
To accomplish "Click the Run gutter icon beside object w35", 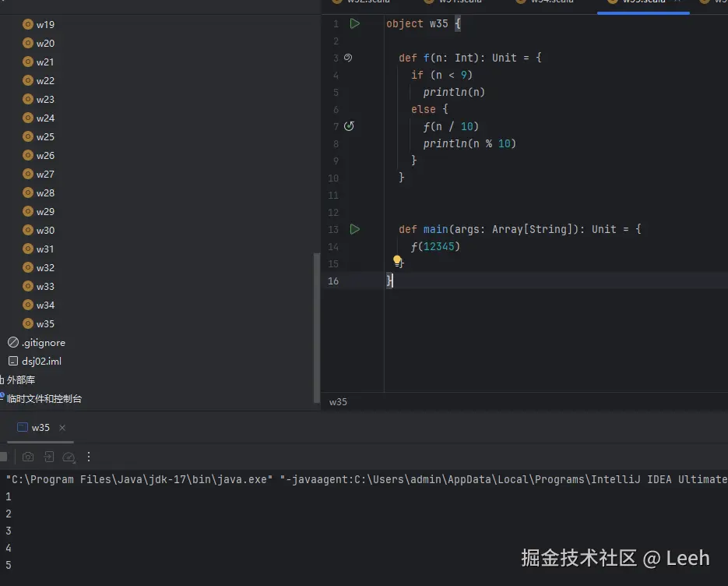I will click(x=355, y=23).
